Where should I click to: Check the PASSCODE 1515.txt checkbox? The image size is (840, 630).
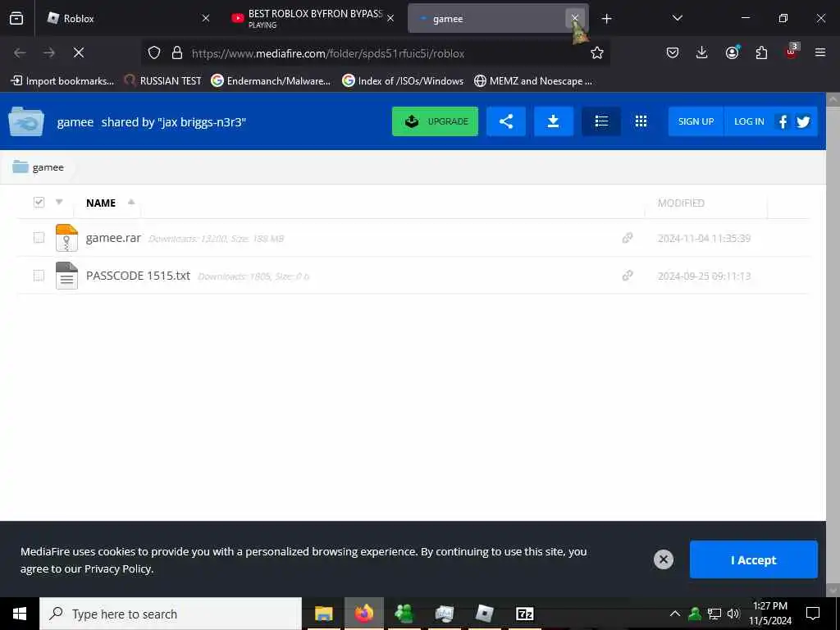(39, 276)
